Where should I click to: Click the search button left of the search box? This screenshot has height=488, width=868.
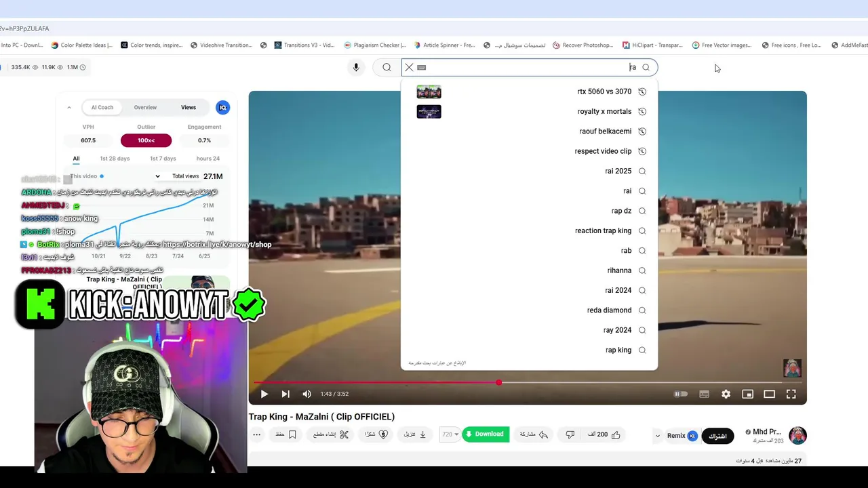coord(387,67)
